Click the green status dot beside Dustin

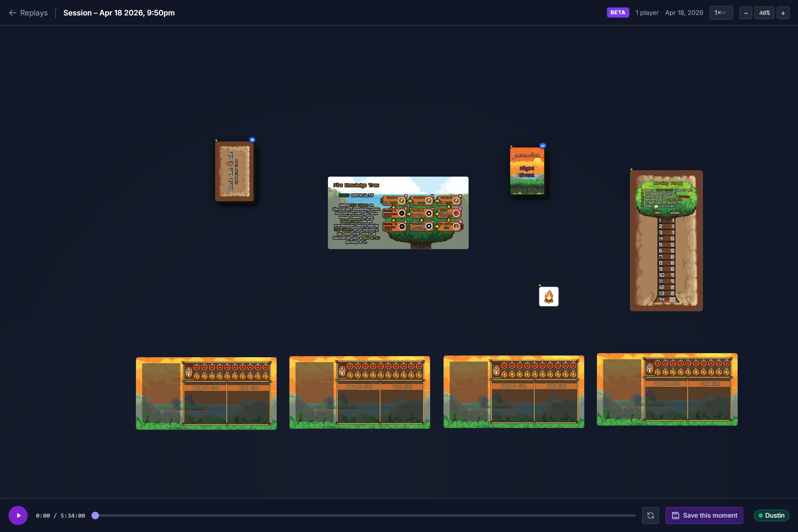click(760, 516)
